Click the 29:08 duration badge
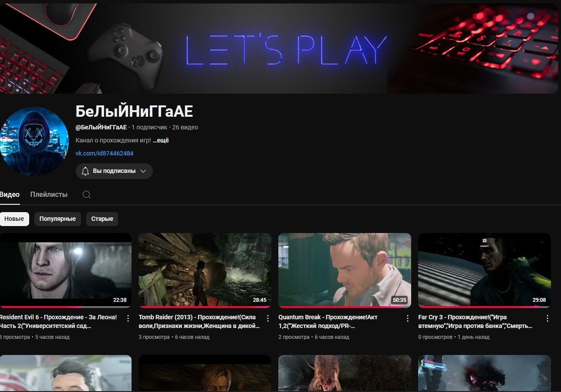Image resolution: width=561 pixels, height=392 pixels. click(539, 300)
